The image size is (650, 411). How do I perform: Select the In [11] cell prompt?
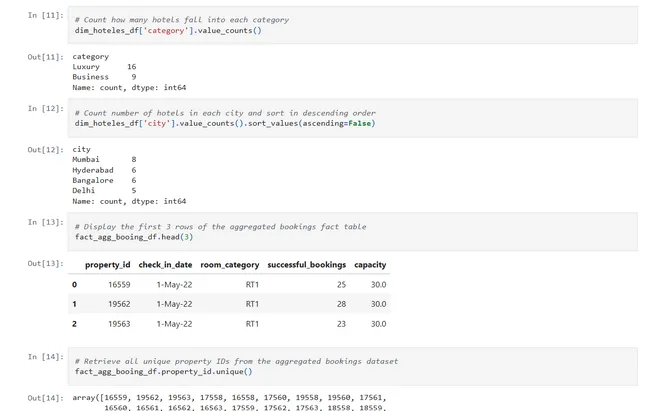point(46,15)
